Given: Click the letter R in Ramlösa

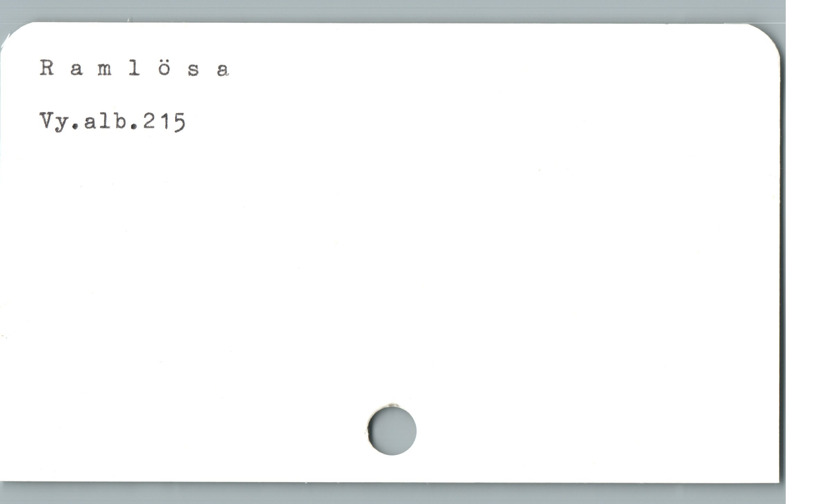Looking at the screenshot, I should tap(47, 68).
